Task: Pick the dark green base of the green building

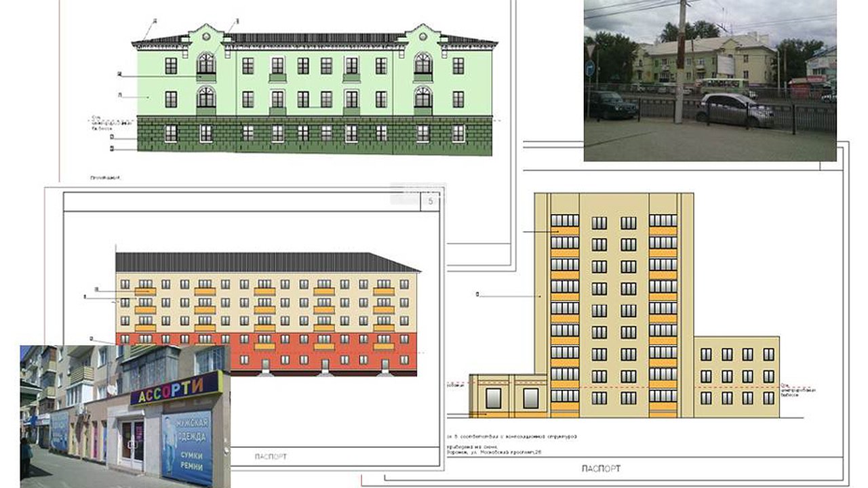Action: pyautogui.click(x=314, y=135)
